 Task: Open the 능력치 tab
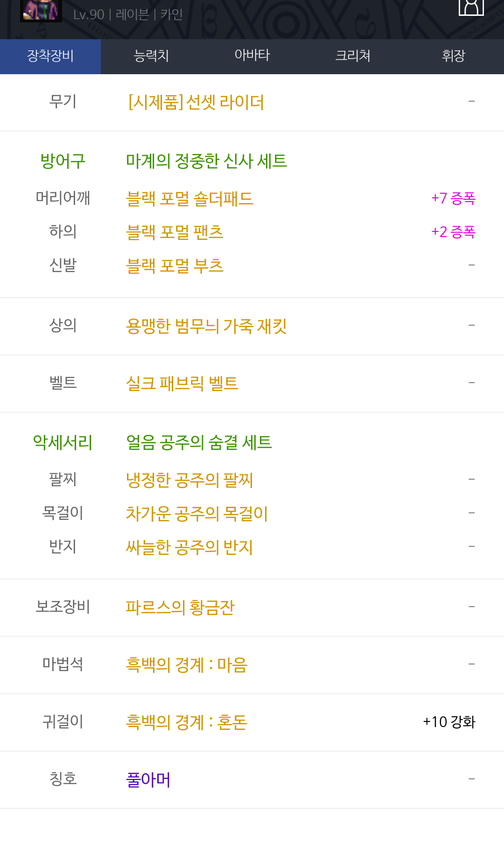tap(151, 56)
